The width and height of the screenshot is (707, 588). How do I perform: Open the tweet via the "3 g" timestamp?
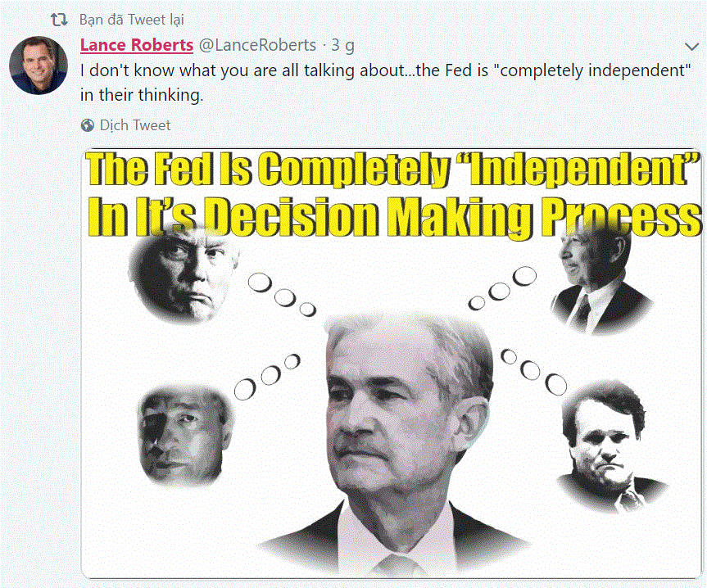click(342, 45)
